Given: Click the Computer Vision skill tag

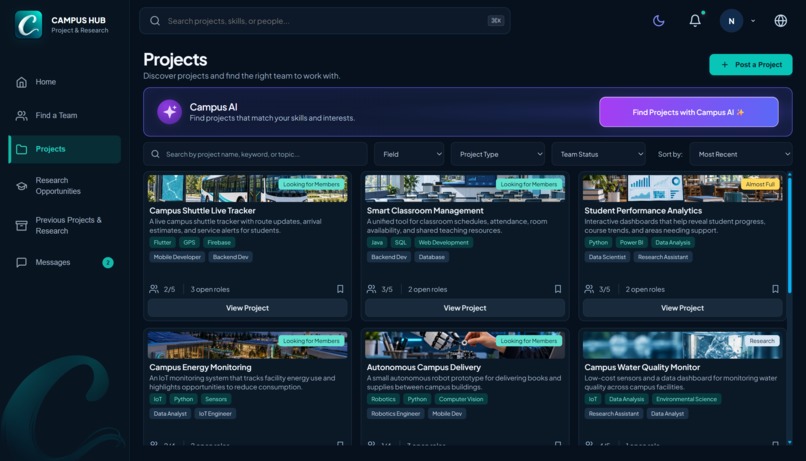Looking at the screenshot, I should (x=461, y=399).
